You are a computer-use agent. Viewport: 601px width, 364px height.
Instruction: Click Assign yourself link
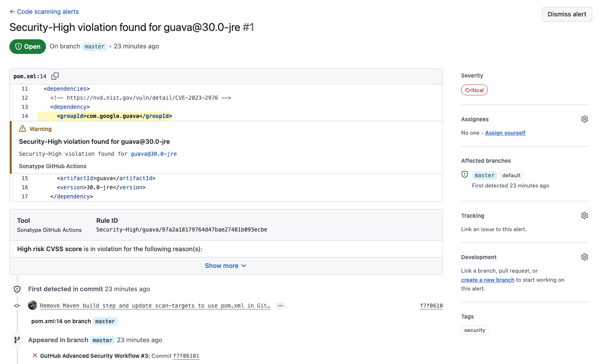(x=505, y=133)
